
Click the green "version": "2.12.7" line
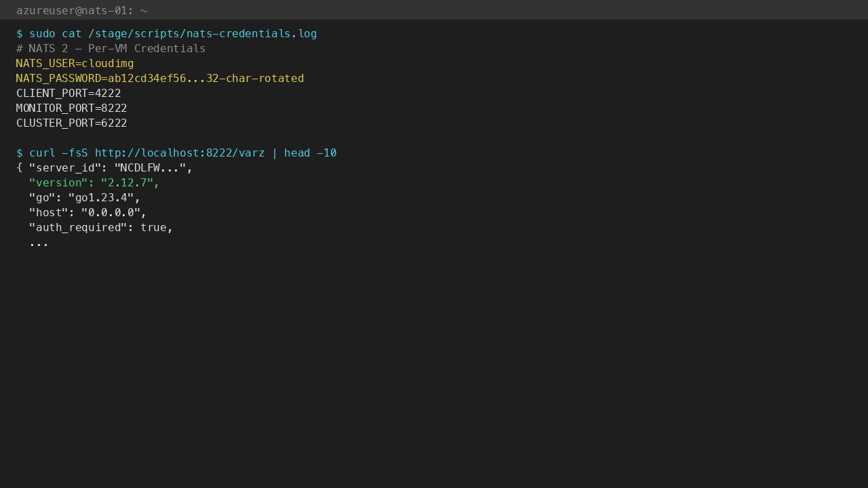(x=94, y=183)
